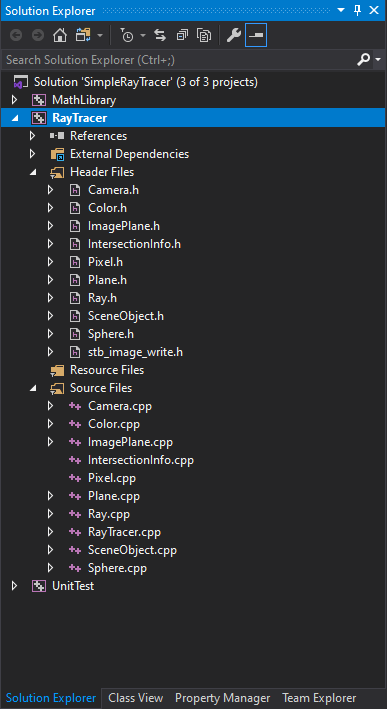
Task: Click the Camera.cpp source file icon
Action: coord(75,406)
